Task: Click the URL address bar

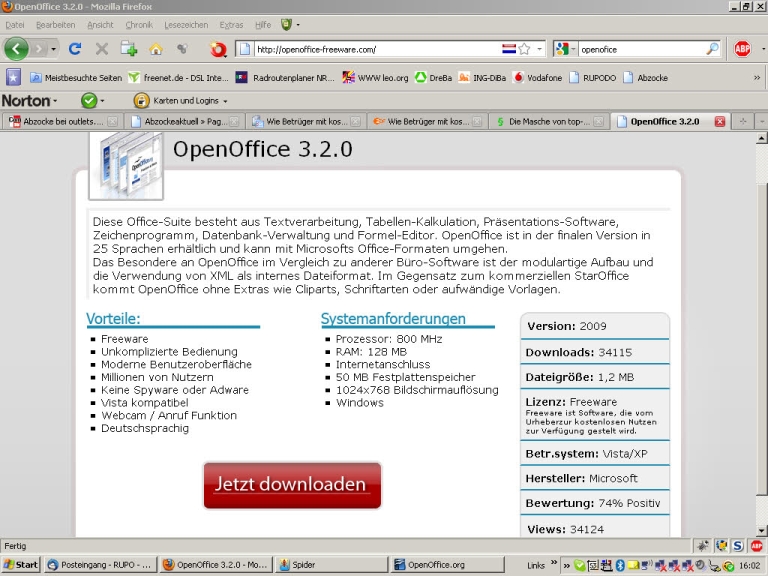Action: point(375,48)
